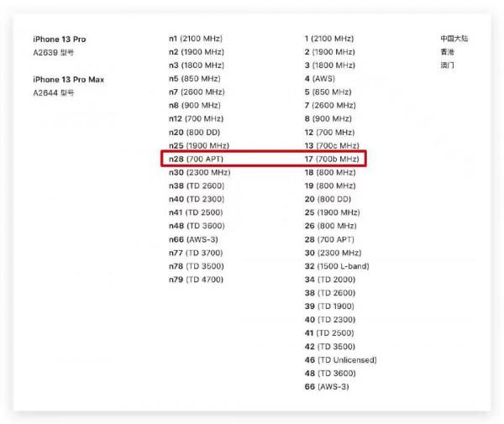Click the n48 (TD 3600) entry
This screenshot has width=504, height=424.
tap(197, 226)
